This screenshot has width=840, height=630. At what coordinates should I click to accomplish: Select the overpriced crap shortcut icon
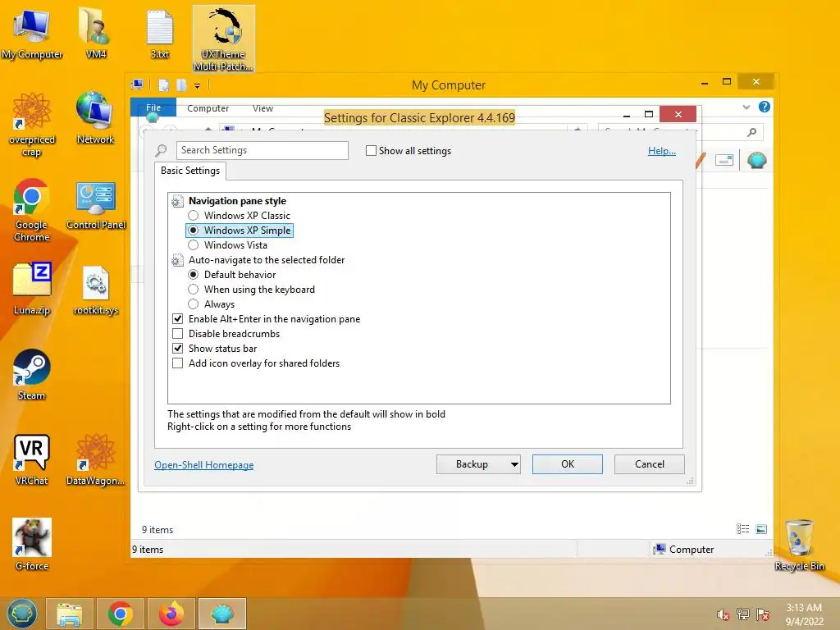click(x=32, y=125)
